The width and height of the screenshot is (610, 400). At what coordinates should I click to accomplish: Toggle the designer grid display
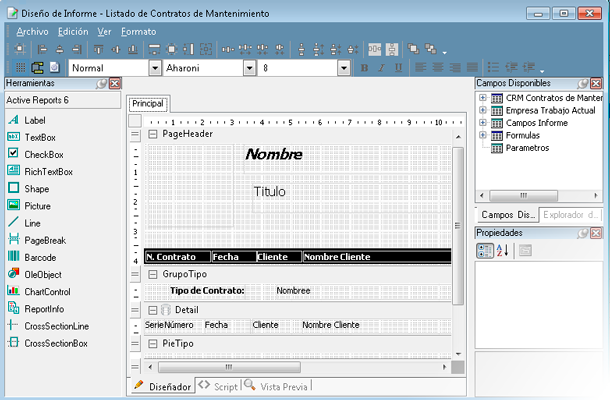coord(20,68)
